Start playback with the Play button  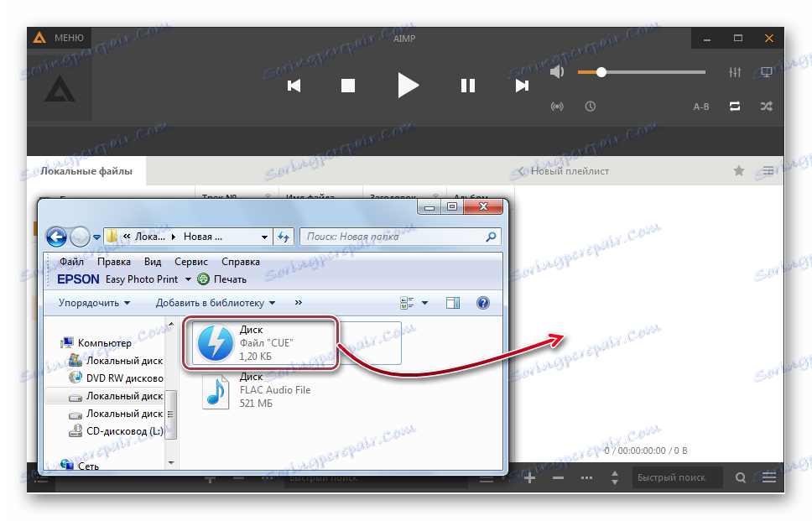point(408,86)
